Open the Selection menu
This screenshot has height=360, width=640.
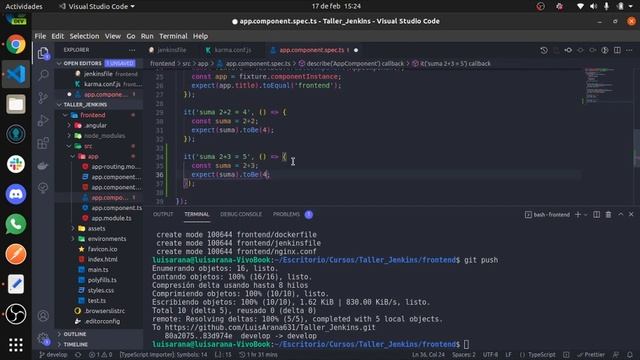(84, 36)
